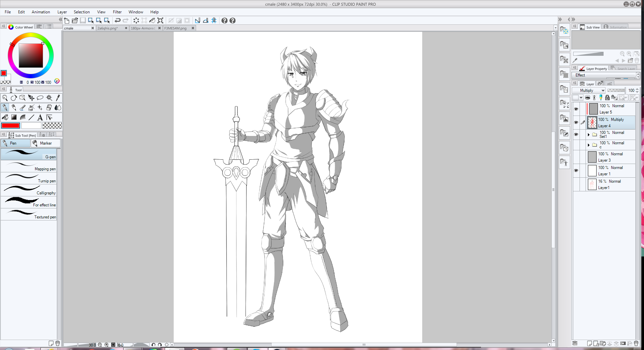Select the Zoom magnifier tool
644x350 pixels.
(5, 98)
